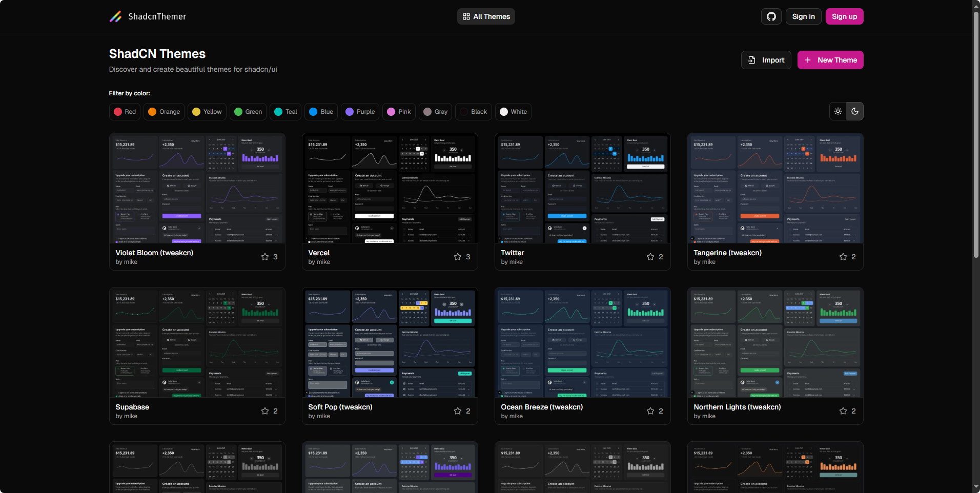980x493 pixels.
Task: Open the GitHub repository icon
Action: pos(771,16)
